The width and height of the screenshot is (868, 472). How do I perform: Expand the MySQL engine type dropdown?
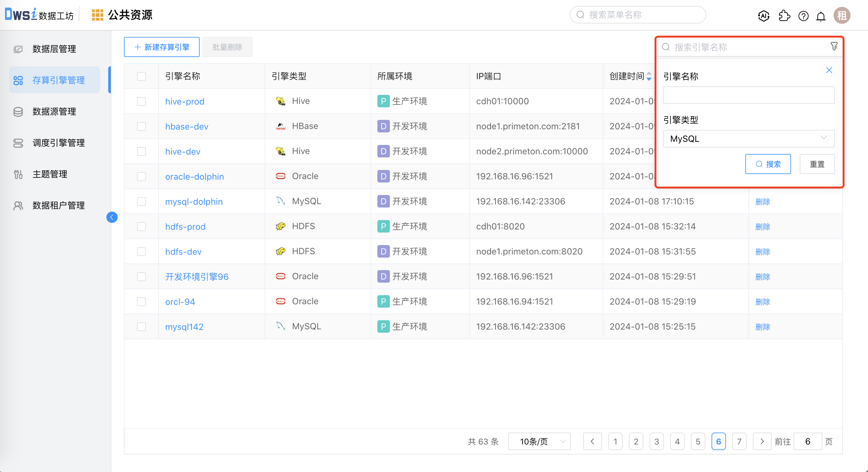point(749,139)
